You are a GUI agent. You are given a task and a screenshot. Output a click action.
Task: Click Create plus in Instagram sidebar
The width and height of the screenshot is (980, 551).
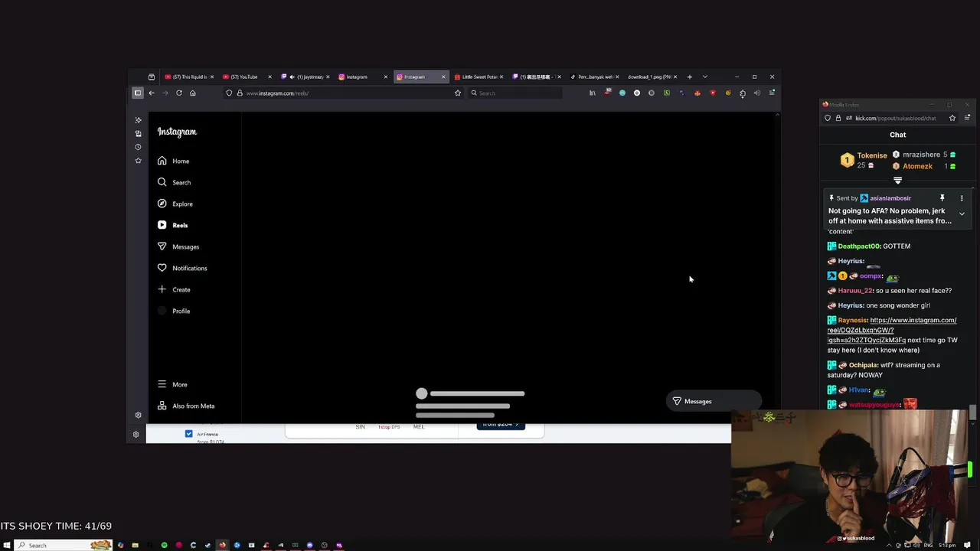click(174, 289)
